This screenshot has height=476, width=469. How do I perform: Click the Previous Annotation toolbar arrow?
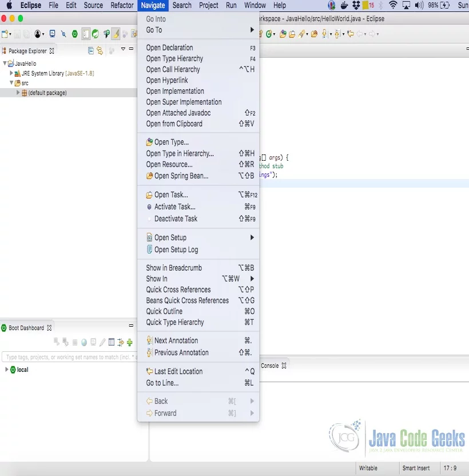[x=337, y=34]
